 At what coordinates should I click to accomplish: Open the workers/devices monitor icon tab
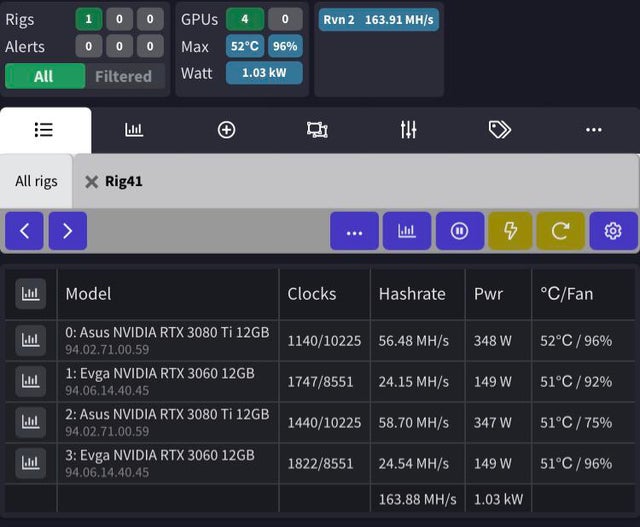click(317, 130)
